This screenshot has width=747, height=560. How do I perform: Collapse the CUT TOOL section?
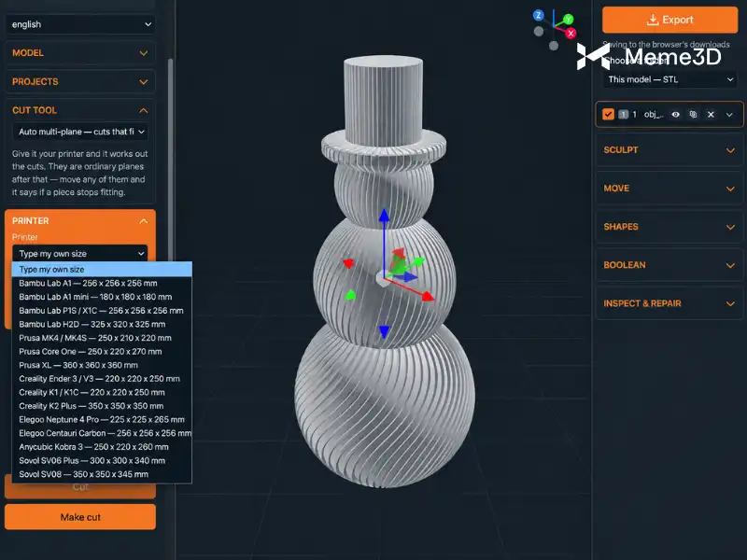click(80, 110)
